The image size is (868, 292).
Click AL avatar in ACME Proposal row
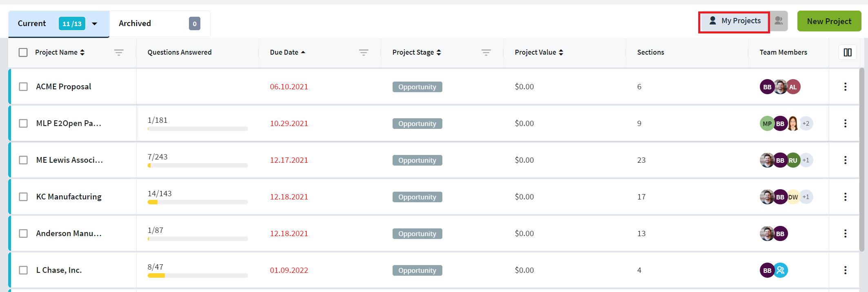pos(793,87)
